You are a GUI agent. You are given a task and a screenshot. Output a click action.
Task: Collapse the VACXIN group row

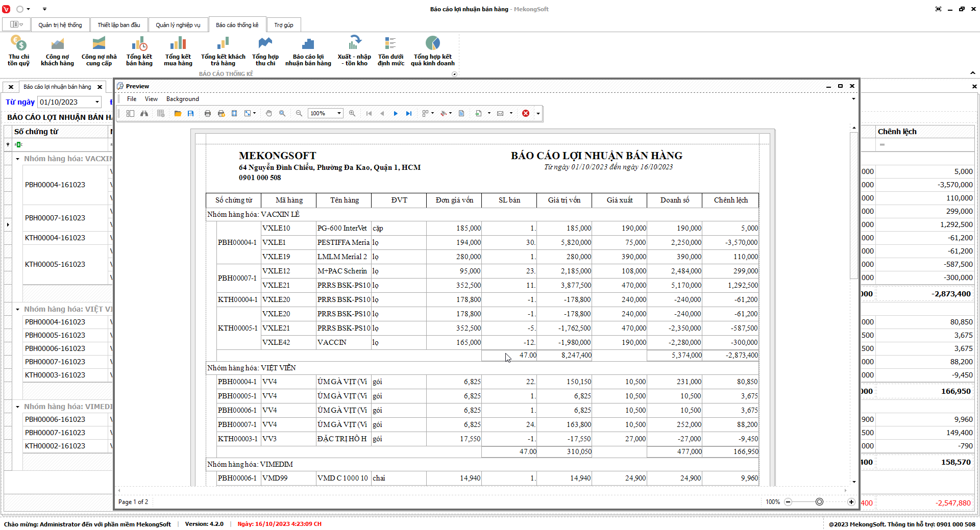pyautogui.click(x=18, y=159)
